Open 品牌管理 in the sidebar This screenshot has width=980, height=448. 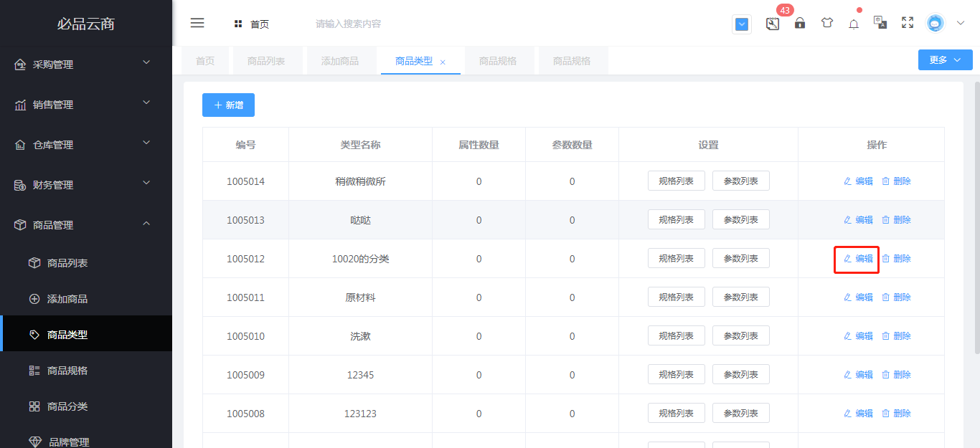(x=86, y=440)
